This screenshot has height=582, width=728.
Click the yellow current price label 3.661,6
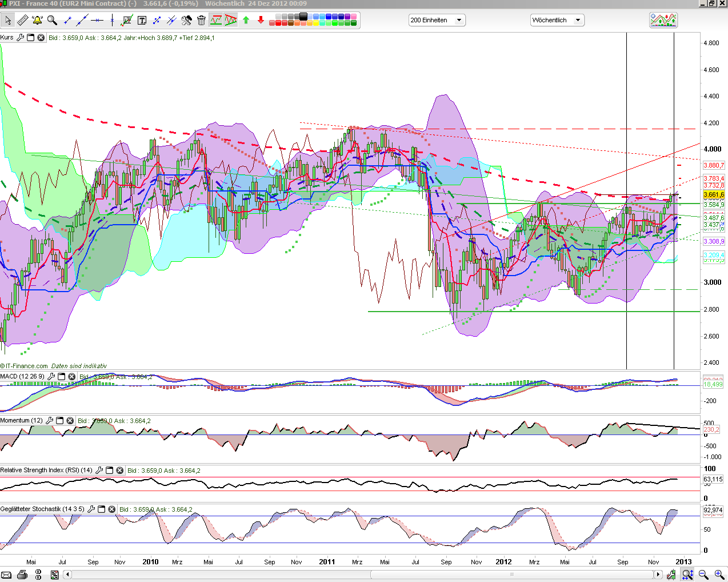[714, 195]
